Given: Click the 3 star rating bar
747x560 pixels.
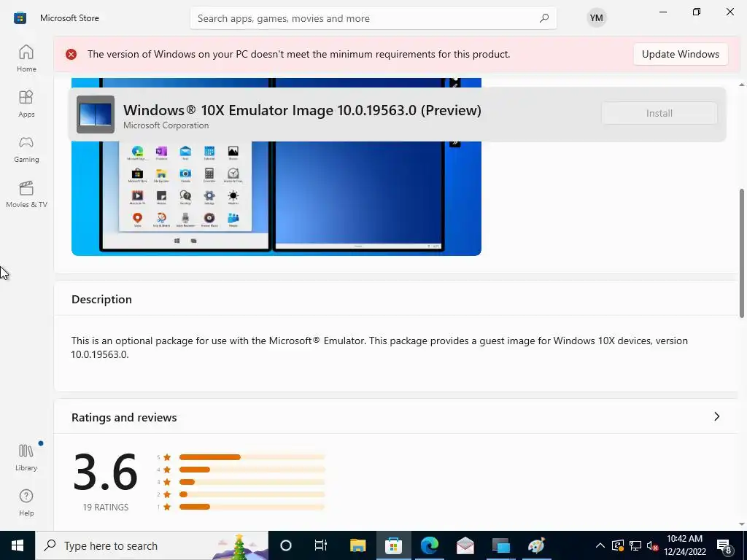Looking at the screenshot, I should click(252, 482).
